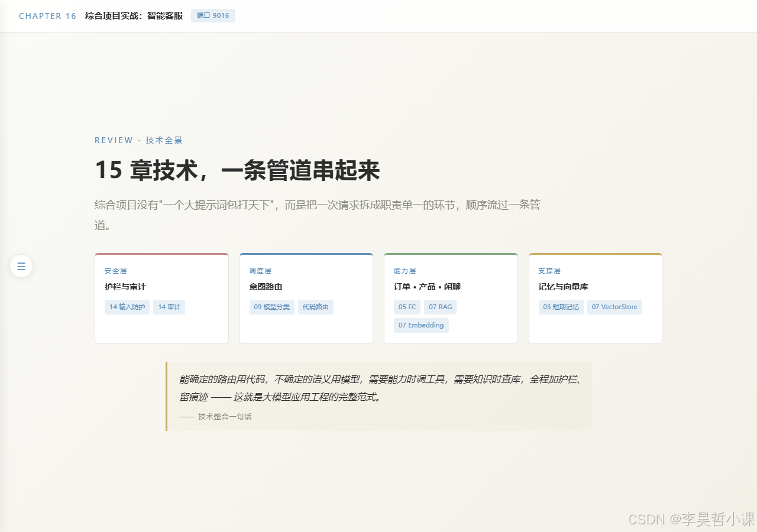This screenshot has width=757, height=532.
Task: Click the 记忆与向量库 card title
Action: click(x=564, y=287)
